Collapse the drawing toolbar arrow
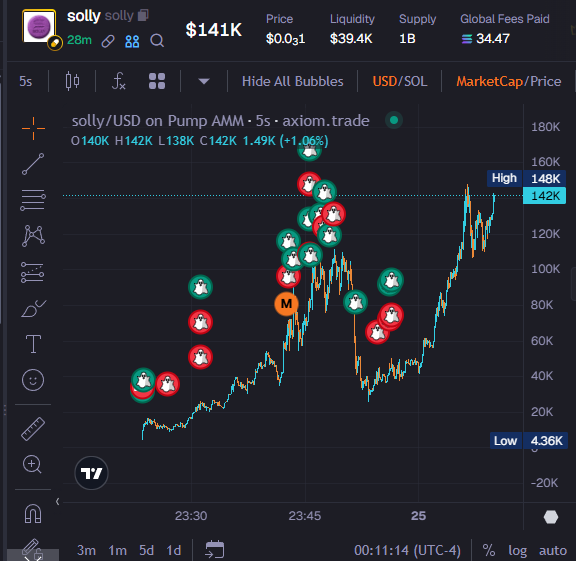The image size is (576, 561). [57, 501]
